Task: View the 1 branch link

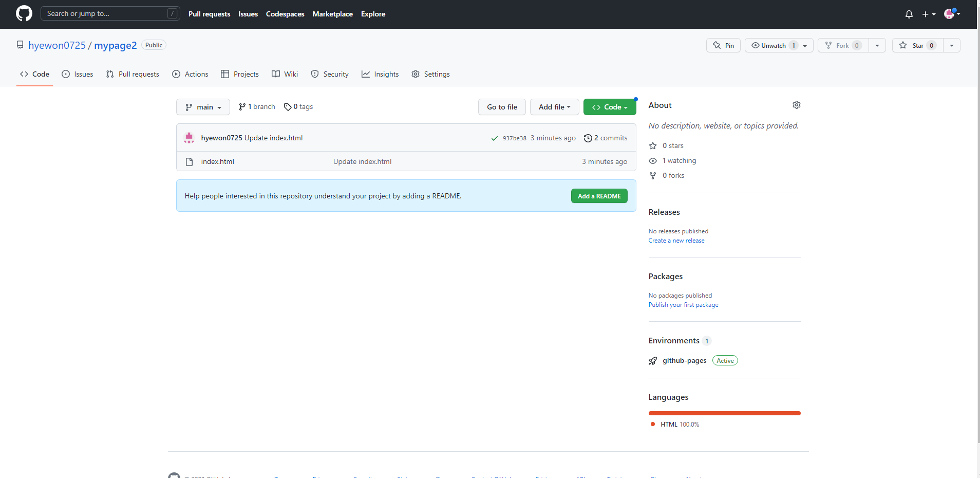Action: 257,106
